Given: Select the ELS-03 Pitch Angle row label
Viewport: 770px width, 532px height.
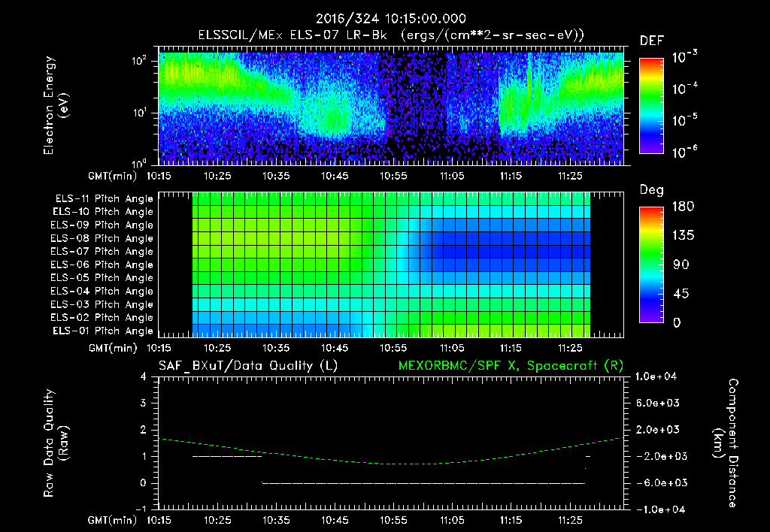Looking at the screenshot, I should point(102,304).
